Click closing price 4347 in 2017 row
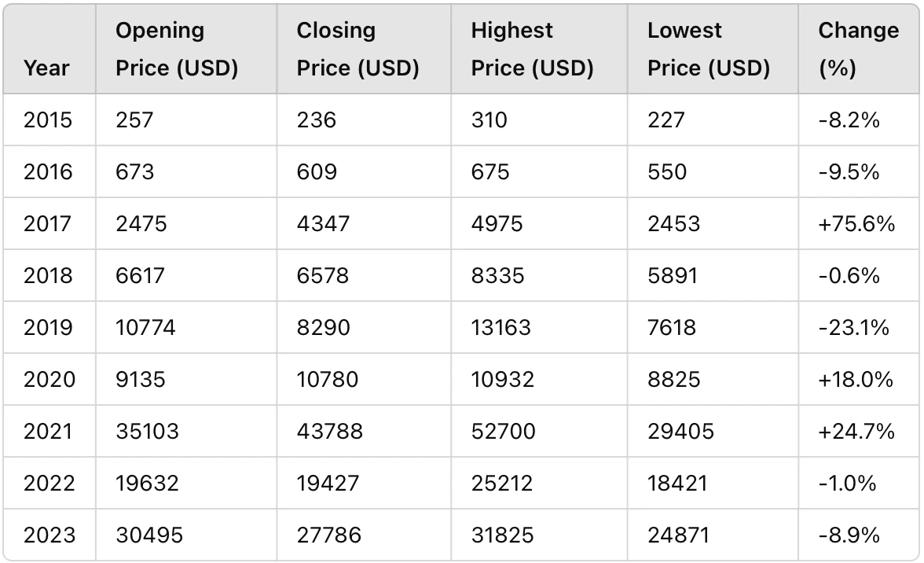Image resolution: width=924 pixels, height=563 pixels. point(323,224)
